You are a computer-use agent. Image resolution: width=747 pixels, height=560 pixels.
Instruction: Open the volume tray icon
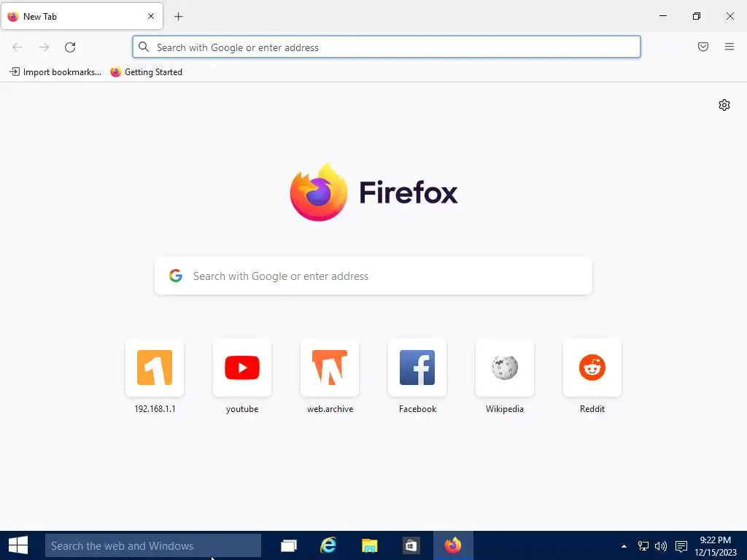(661, 546)
